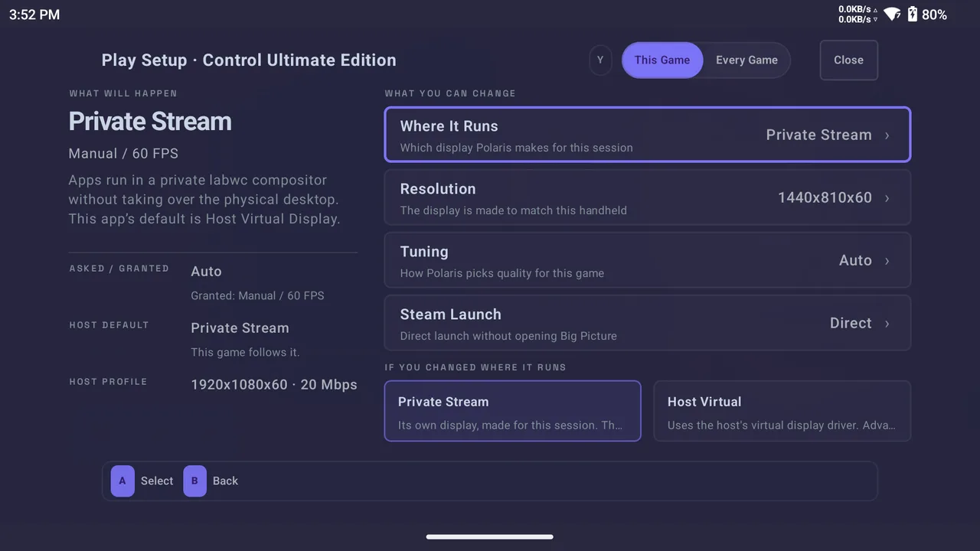
Task: Tap the Select hint label
Action: pos(157,481)
